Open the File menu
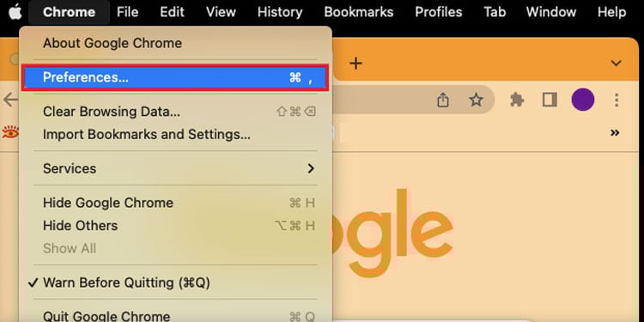 tap(127, 12)
